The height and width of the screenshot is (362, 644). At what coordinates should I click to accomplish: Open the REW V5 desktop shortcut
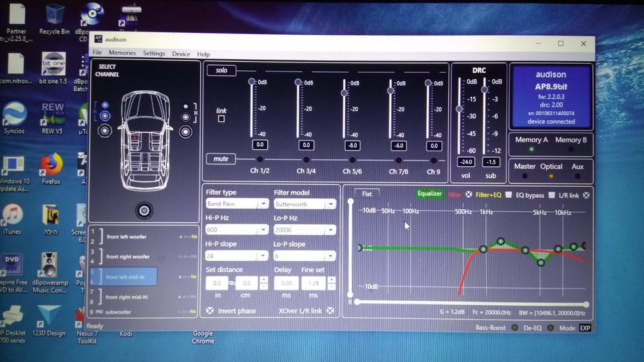point(52,118)
